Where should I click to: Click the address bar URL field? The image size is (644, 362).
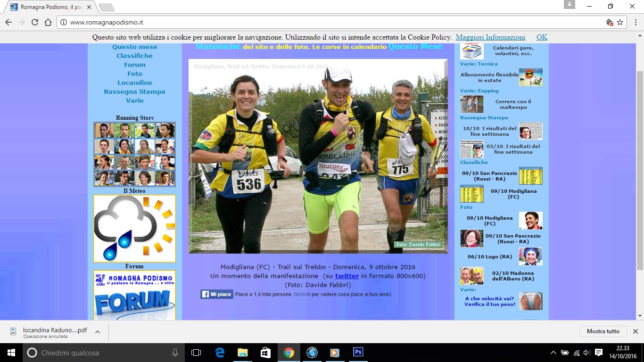[x=330, y=22]
